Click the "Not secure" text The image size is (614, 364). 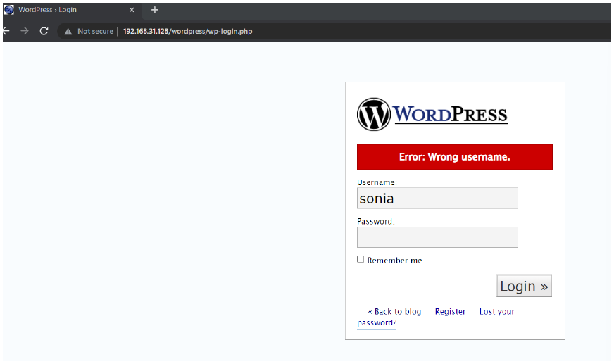coord(95,31)
